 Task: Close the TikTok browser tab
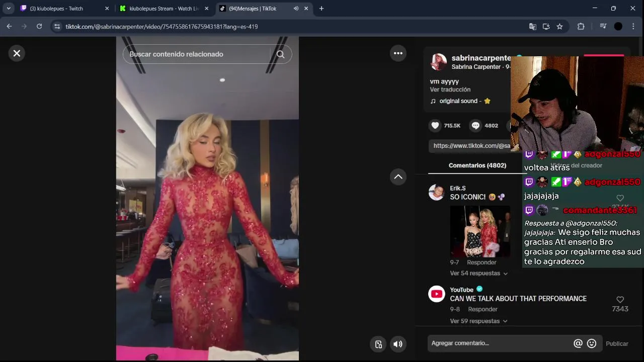coord(306,9)
